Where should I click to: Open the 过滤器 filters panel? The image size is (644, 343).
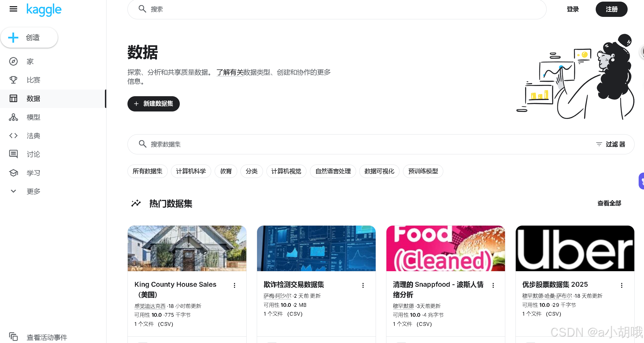[611, 144]
